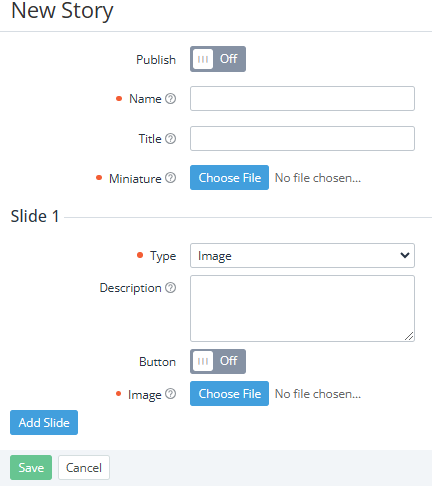Viewport: 432px width, 487px height.
Task: Choose a file for Miniature
Action: (229, 178)
